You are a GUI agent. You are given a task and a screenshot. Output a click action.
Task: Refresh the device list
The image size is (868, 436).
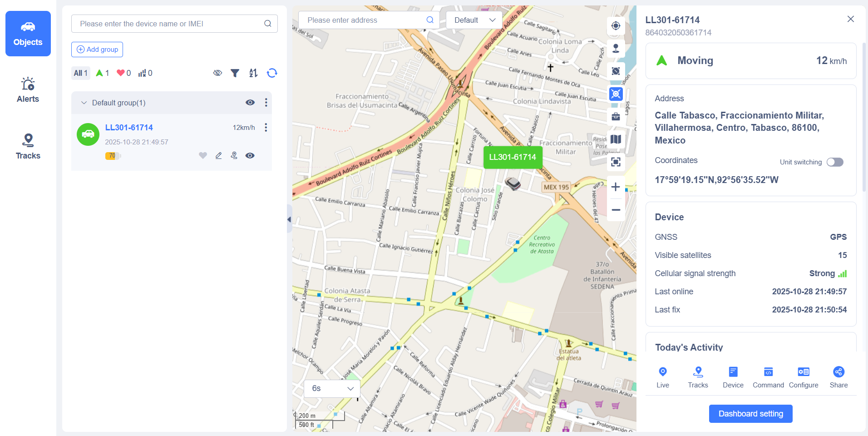click(272, 73)
